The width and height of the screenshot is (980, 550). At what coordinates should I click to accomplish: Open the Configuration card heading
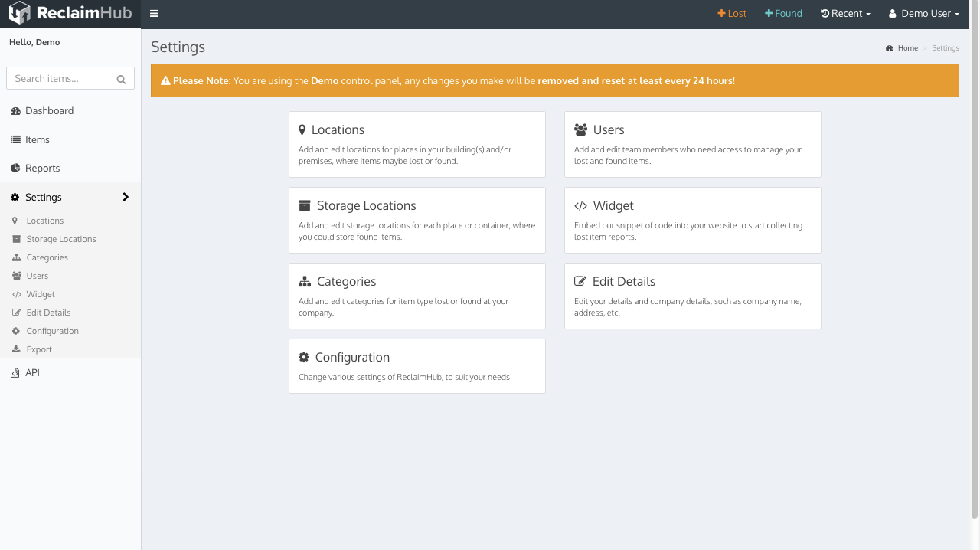[352, 358]
